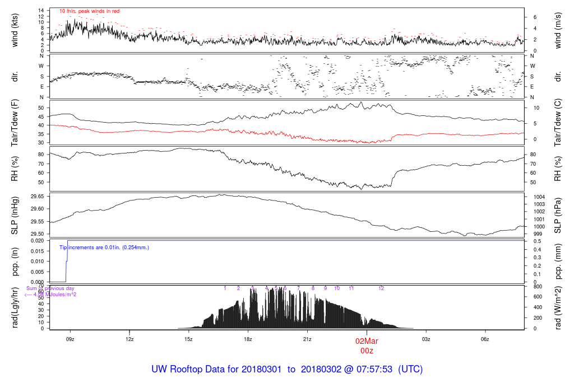The width and height of the screenshot is (574, 392).
Task: Click the red '00z' time label
Action: pos(367,351)
